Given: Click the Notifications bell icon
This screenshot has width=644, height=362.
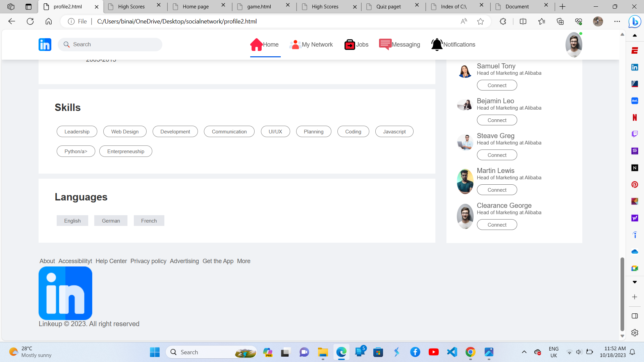Looking at the screenshot, I should 437,44.
